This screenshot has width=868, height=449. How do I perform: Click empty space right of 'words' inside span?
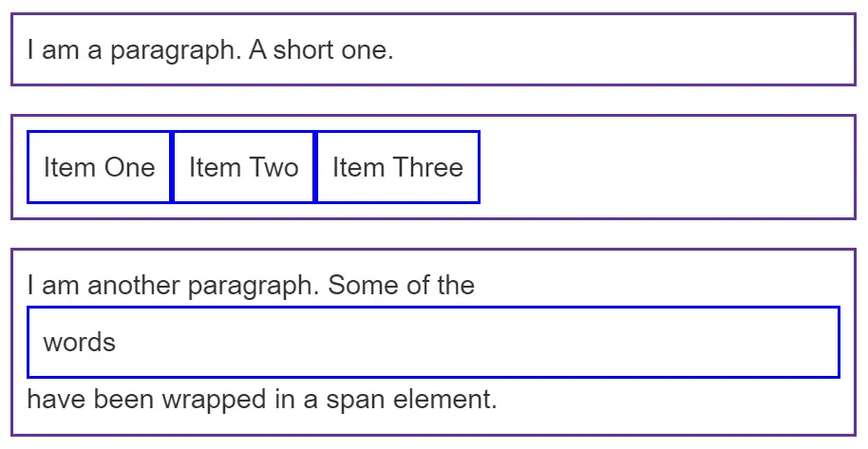click(475, 342)
